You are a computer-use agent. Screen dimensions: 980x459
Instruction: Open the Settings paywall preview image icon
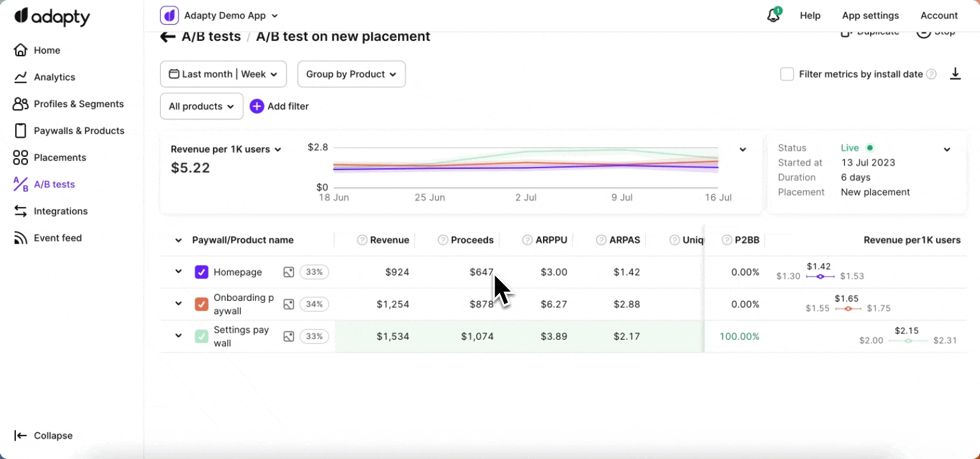click(x=289, y=337)
